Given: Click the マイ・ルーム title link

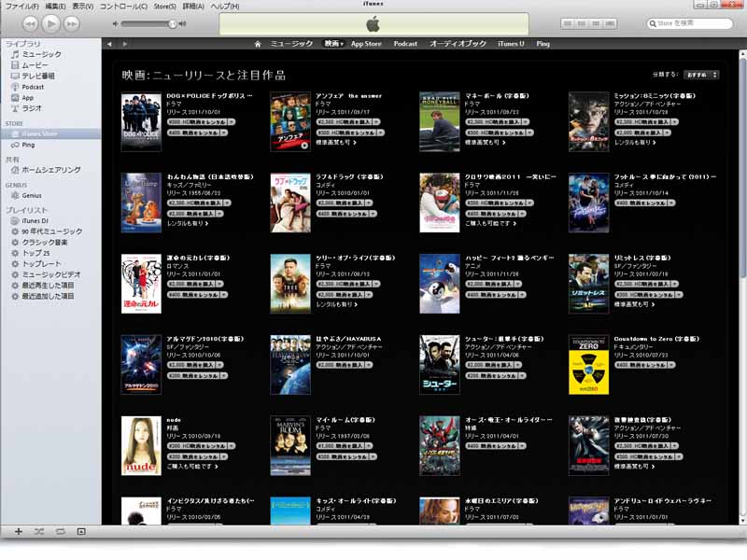Looking at the screenshot, I should click(345, 420).
